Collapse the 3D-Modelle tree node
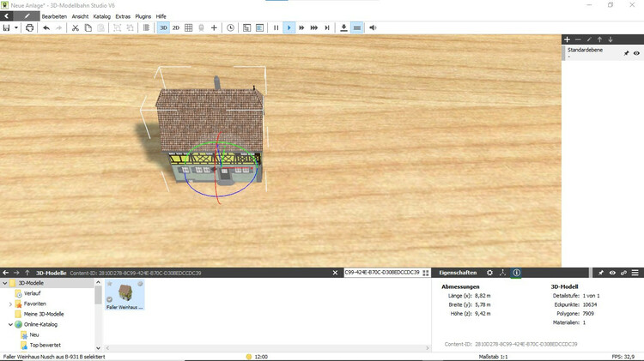The height and width of the screenshot is (361, 644). [3, 283]
